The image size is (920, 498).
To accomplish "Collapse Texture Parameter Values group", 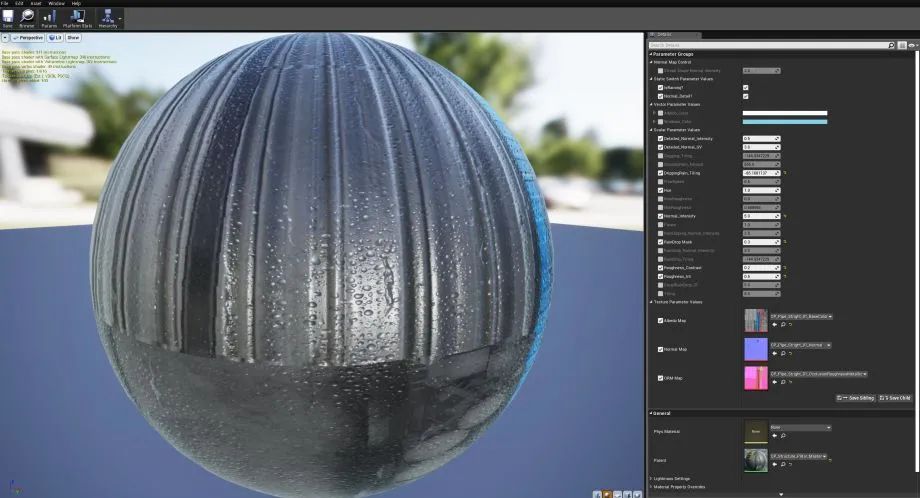I will click(x=651, y=302).
